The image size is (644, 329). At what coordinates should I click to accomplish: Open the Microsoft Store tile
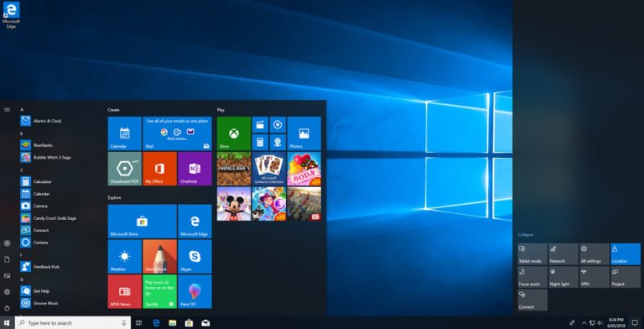coord(142,222)
